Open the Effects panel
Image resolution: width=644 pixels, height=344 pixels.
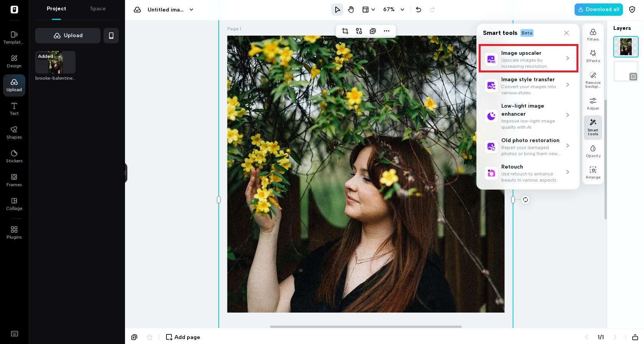coord(593,56)
